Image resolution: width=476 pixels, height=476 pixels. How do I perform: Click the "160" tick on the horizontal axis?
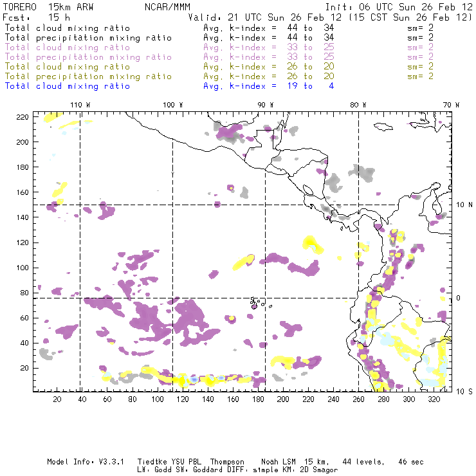(233, 399)
